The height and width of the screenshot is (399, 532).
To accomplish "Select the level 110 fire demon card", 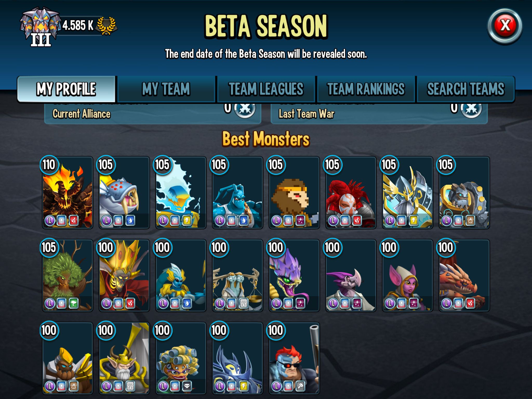I will point(68,192).
